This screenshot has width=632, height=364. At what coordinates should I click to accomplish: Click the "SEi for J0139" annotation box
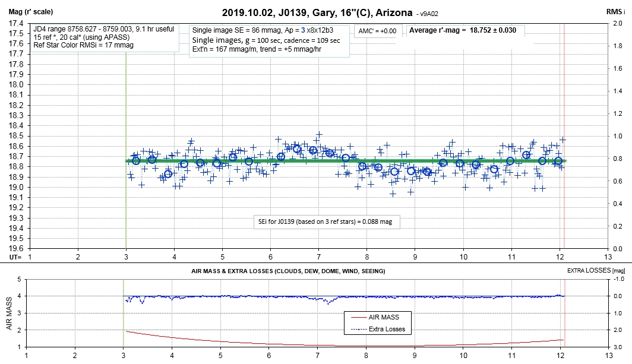point(327,221)
